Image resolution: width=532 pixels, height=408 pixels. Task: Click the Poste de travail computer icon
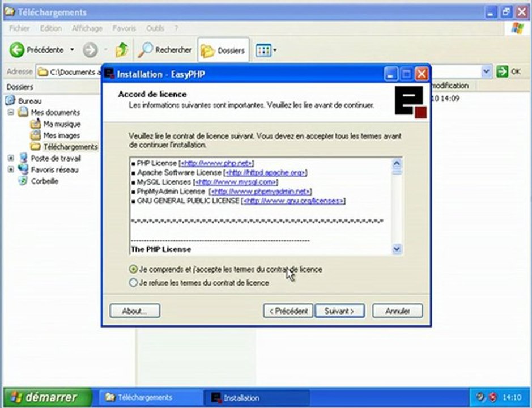(23, 158)
